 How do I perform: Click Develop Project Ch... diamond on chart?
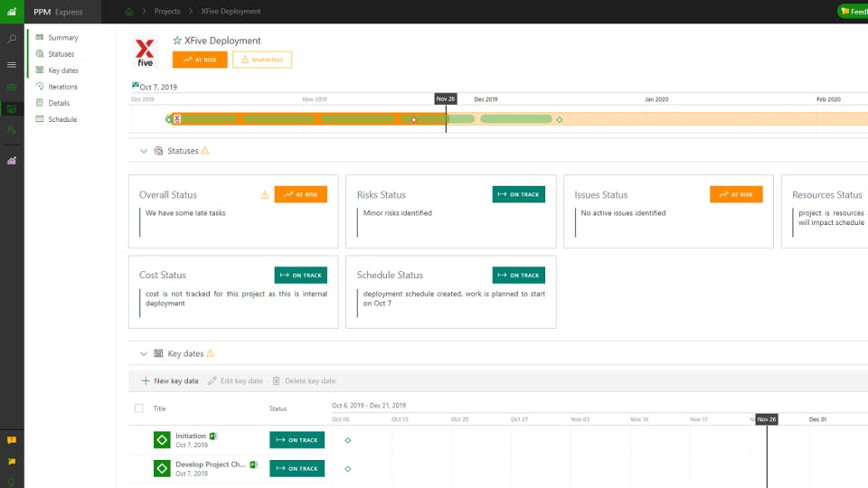[x=347, y=469]
